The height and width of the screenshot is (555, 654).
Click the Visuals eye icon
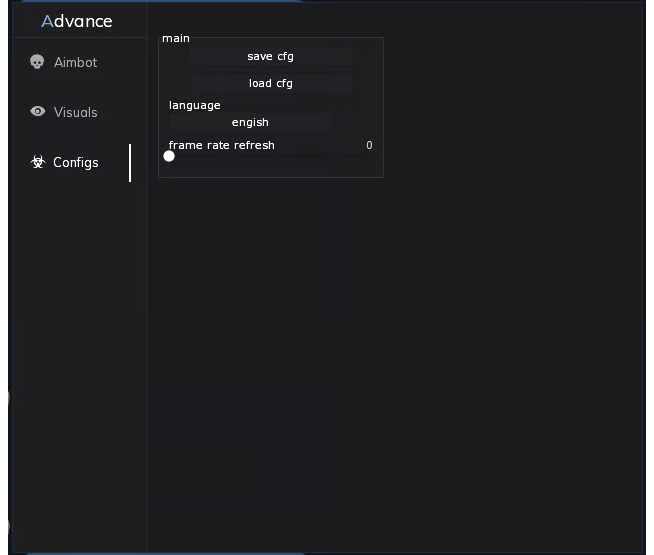[38, 111]
